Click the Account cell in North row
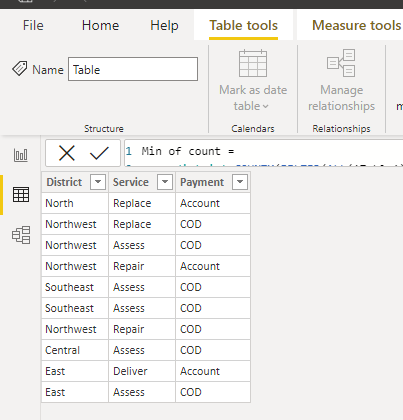 [x=213, y=203]
